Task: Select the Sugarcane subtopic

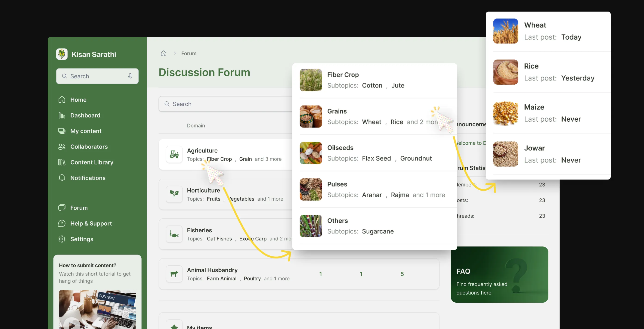Action: (378, 231)
